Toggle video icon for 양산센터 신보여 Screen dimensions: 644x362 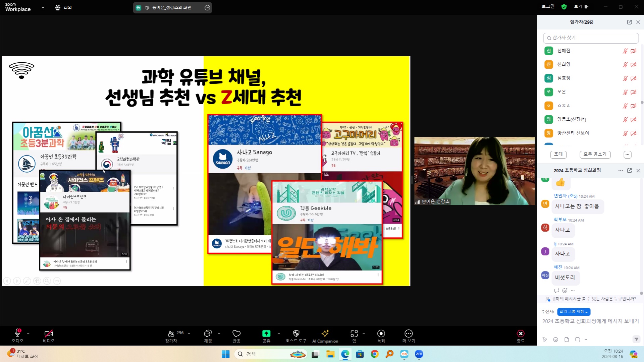[x=633, y=133]
